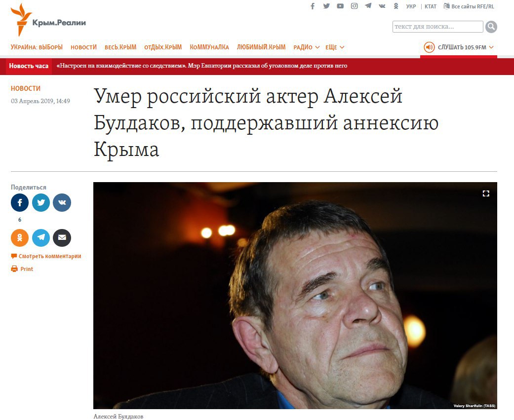Click the search magnifier button

click(491, 27)
